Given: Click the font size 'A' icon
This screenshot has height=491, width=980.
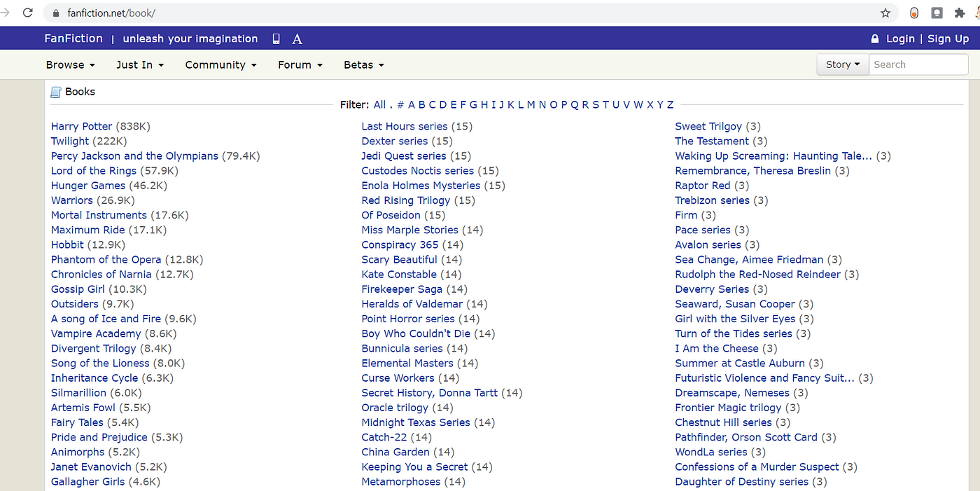Looking at the screenshot, I should (297, 39).
